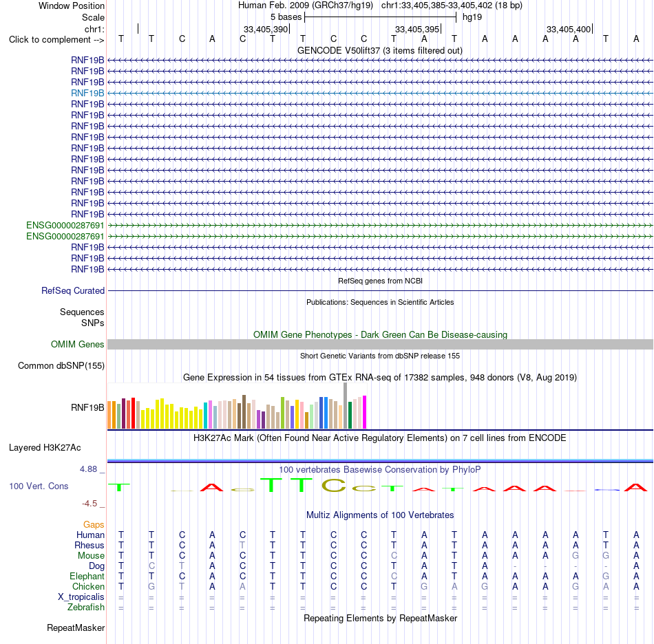This screenshot has height=644, width=654.
Task: Click the gray OMIM Genes bar
Action: [380, 344]
